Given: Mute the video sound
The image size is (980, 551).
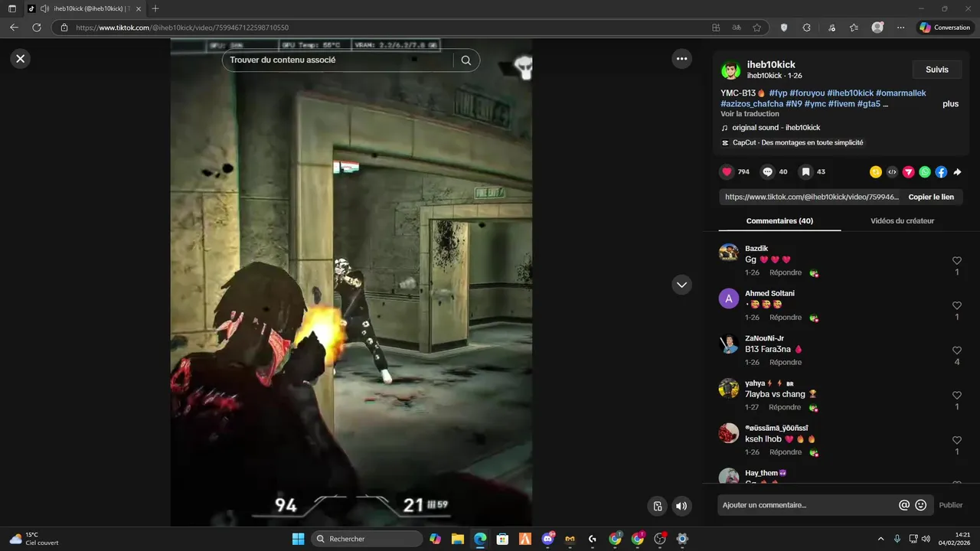Looking at the screenshot, I should click(681, 506).
